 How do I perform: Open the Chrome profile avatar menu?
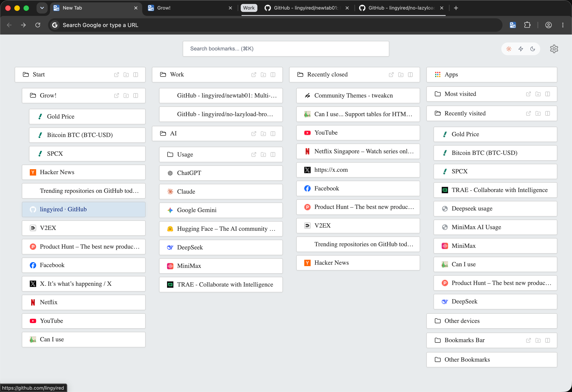[548, 25]
